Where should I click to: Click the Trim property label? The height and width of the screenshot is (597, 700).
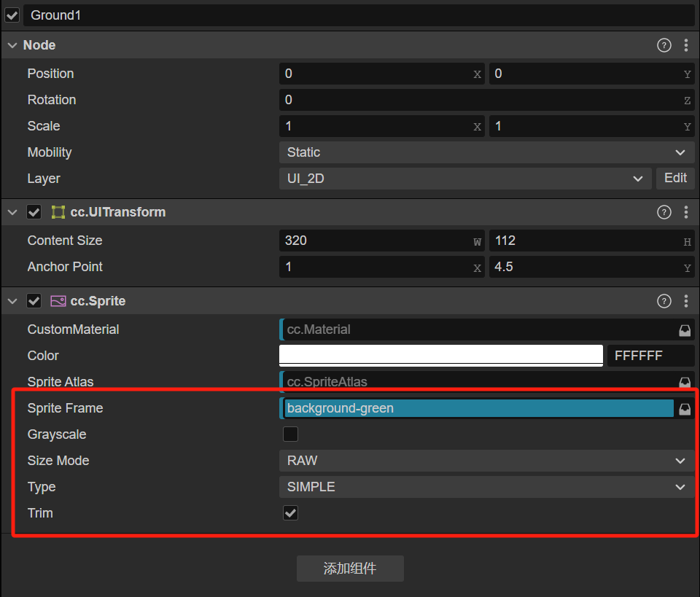[x=40, y=513]
